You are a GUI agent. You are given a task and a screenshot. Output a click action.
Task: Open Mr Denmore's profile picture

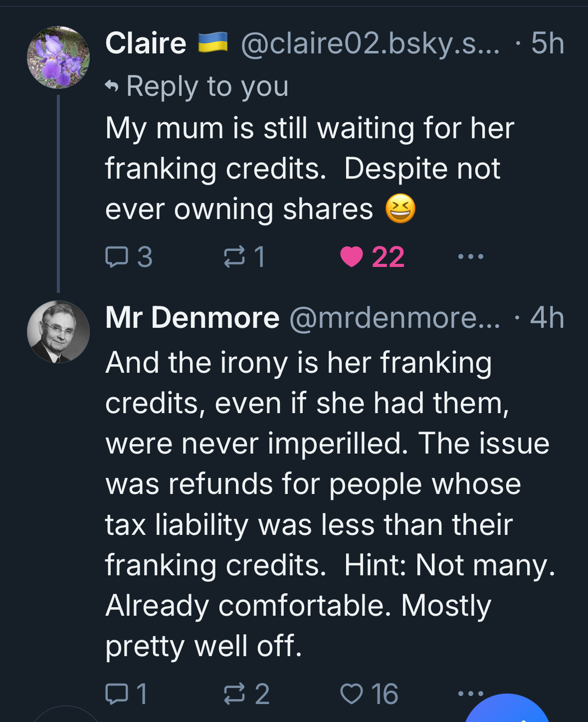click(58, 332)
